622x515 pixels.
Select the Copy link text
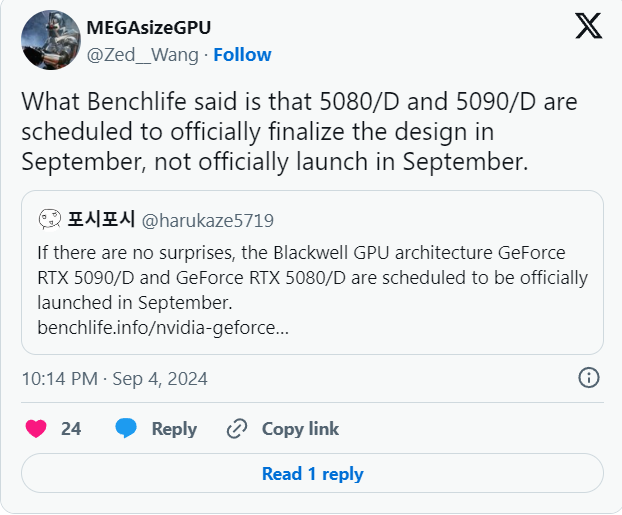300,429
